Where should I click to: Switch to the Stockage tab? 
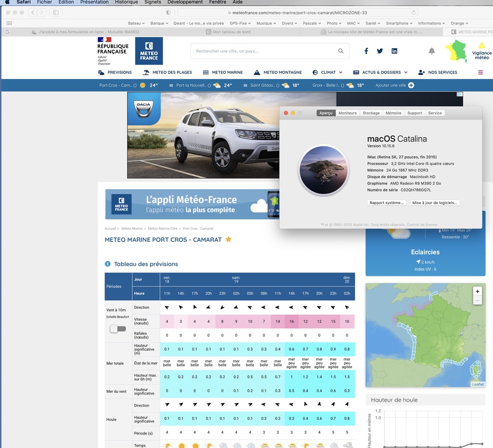[371, 113]
